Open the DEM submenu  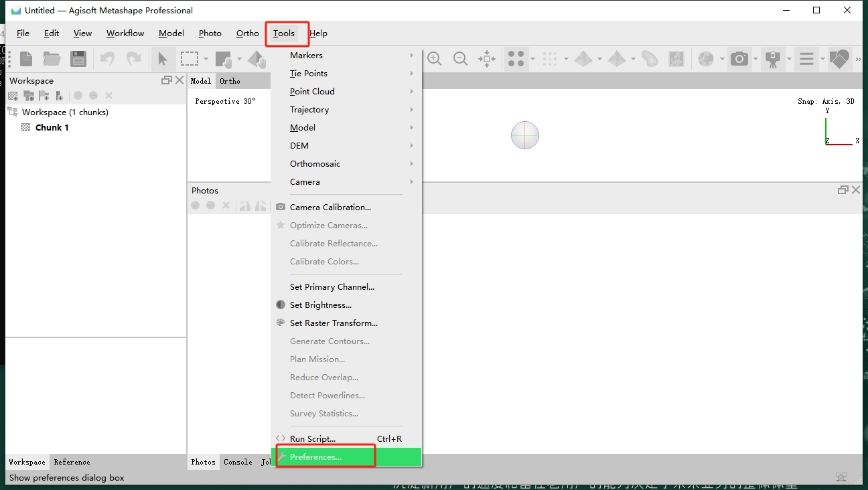(x=346, y=146)
